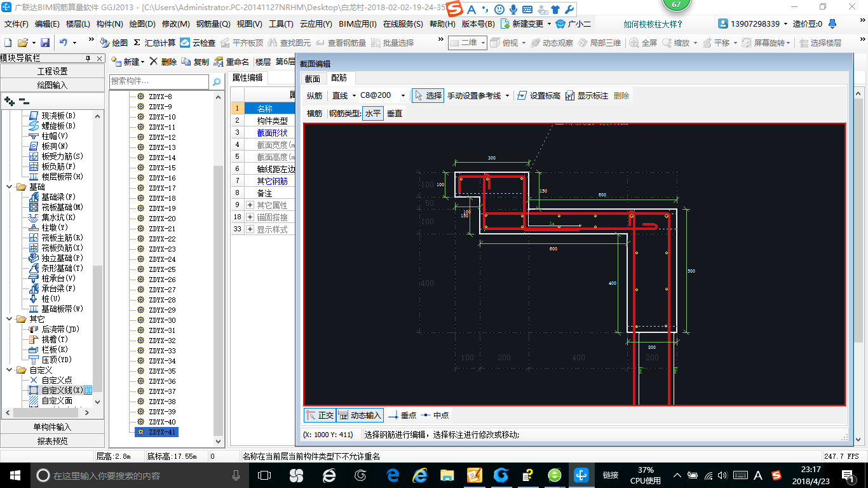The image size is (868, 488).
Task: Open the C8@200 rebar spec dropdown
Action: tap(403, 96)
